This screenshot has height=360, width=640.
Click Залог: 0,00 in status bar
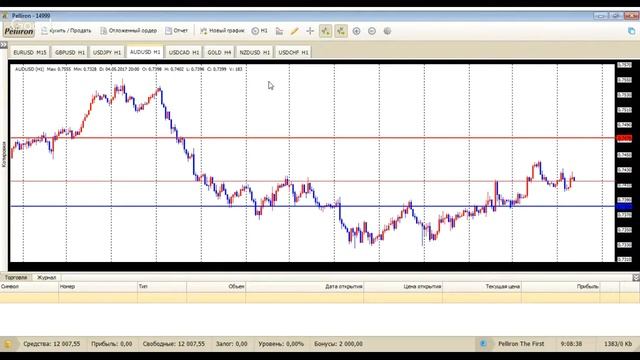[231, 344]
